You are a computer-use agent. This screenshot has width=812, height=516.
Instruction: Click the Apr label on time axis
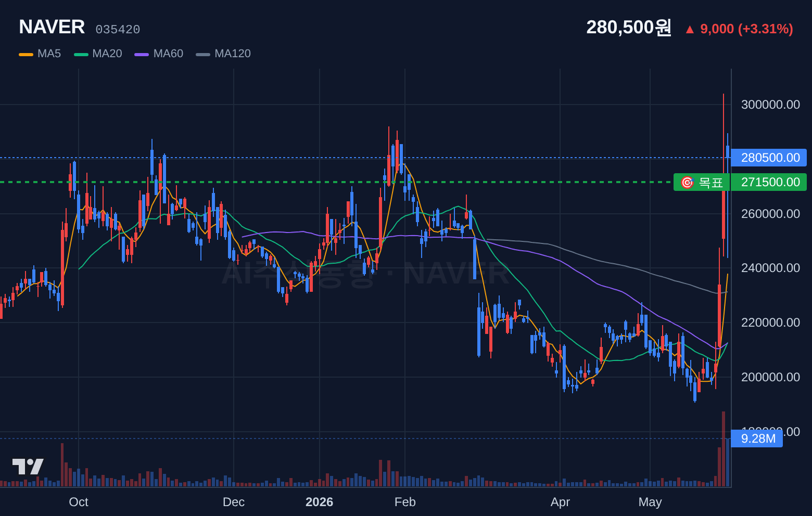pyautogui.click(x=560, y=502)
